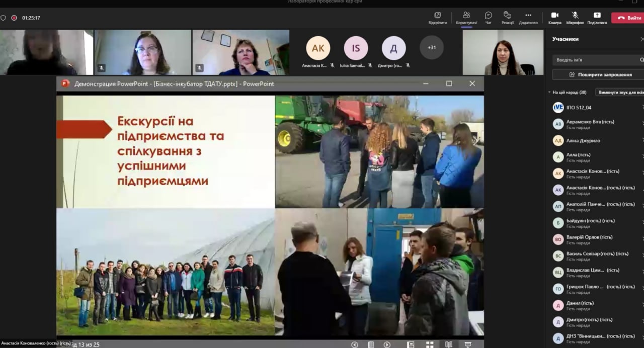Select participant Аліна Джурило in list
This screenshot has height=348, width=644.
coord(583,141)
